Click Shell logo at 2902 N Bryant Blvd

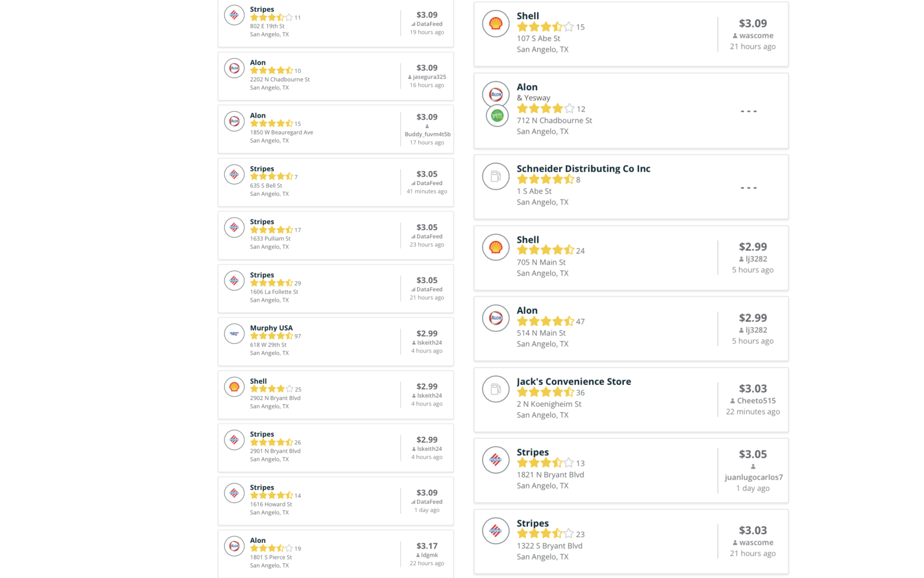click(234, 387)
